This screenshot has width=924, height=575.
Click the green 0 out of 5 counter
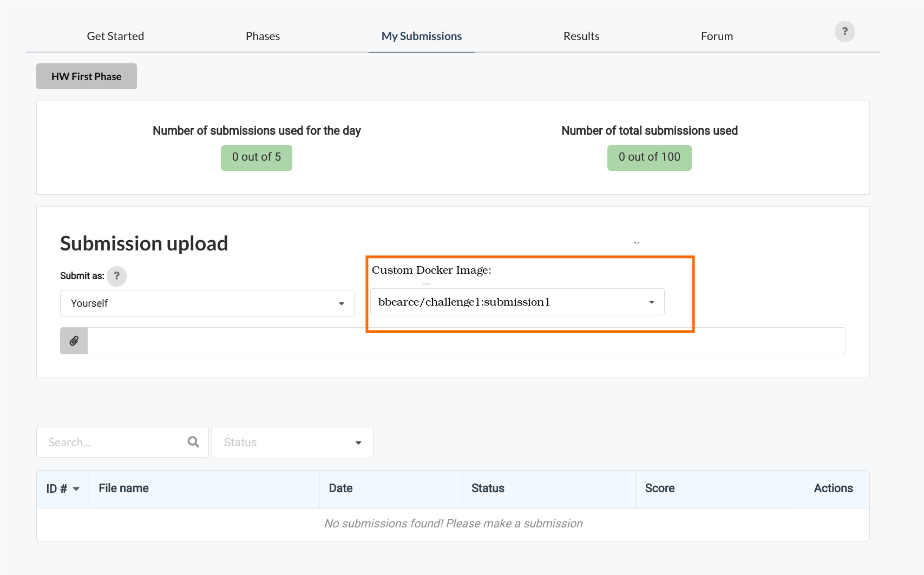tap(256, 157)
